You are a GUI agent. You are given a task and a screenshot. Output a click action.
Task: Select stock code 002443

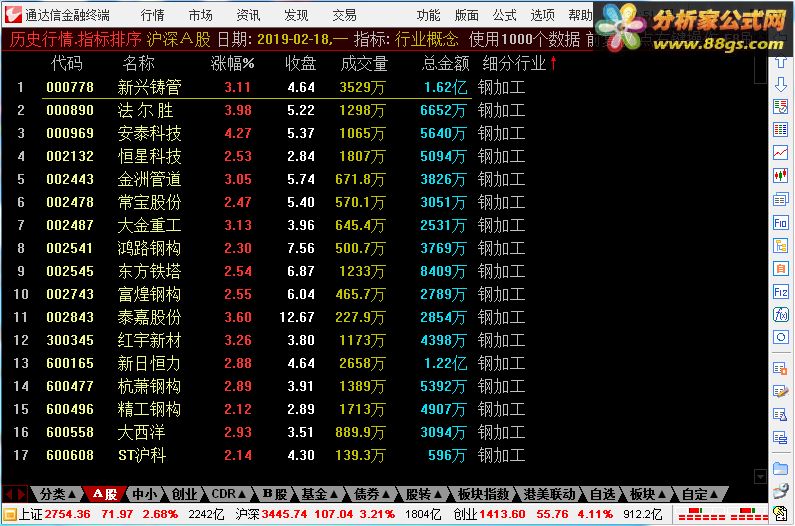70,179
